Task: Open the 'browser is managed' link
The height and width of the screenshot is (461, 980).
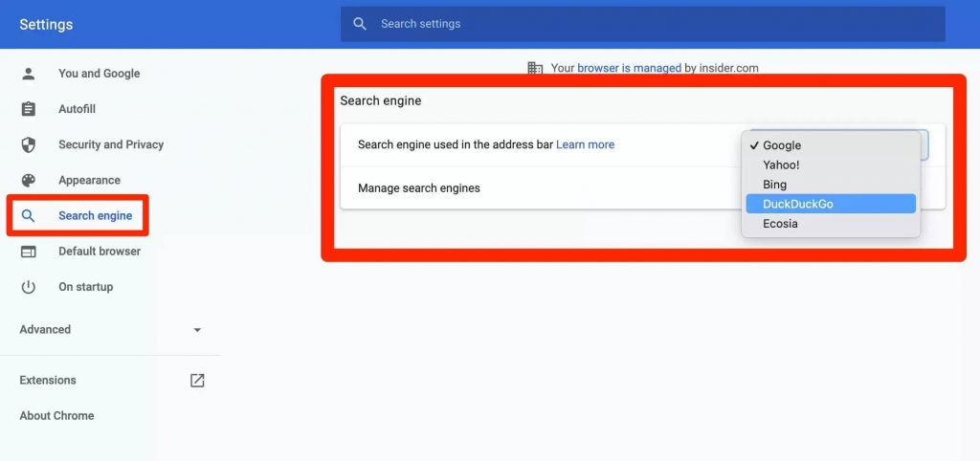Action: (x=630, y=68)
